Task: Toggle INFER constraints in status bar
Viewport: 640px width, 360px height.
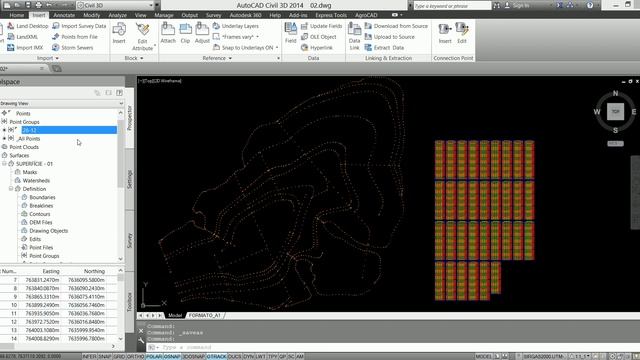Action: (x=89, y=357)
